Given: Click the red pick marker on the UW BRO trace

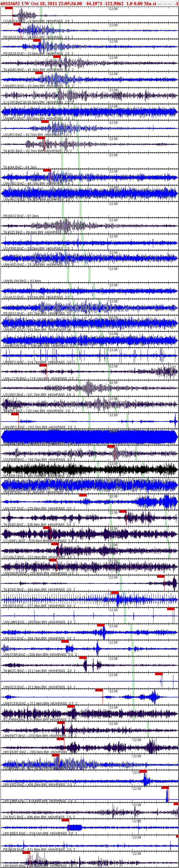Looking at the screenshot, I should (x=39, y=73).
